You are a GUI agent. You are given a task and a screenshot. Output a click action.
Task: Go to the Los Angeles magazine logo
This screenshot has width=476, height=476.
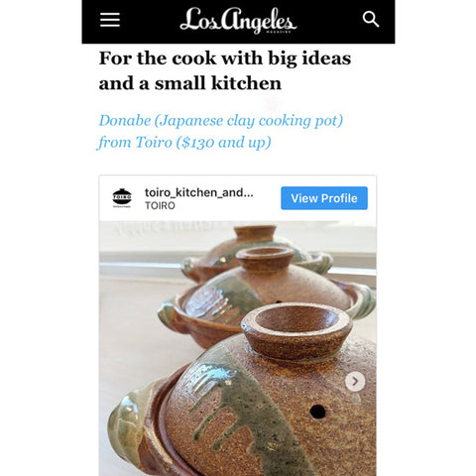[238, 20]
